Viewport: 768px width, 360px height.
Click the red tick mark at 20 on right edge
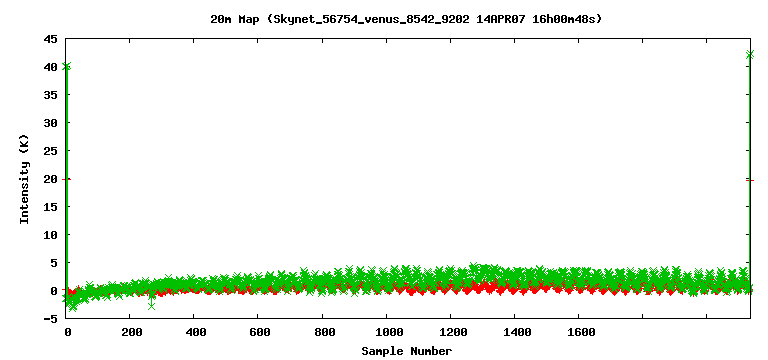coord(751,180)
